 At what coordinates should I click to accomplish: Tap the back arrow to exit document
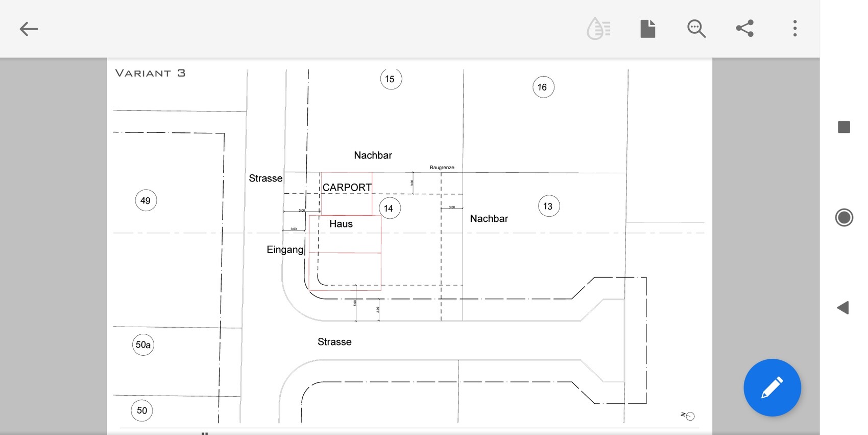(29, 29)
